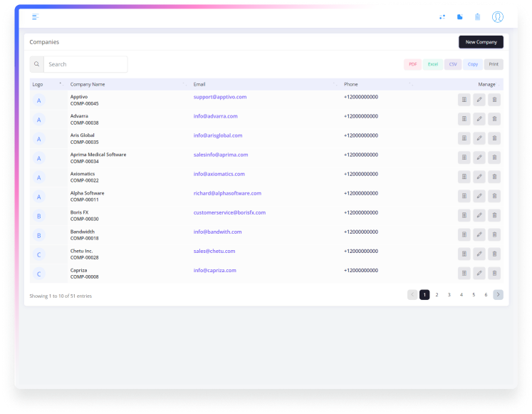Delete the Bandwidth company
The image size is (532, 414).
click(x=494, y=234)
